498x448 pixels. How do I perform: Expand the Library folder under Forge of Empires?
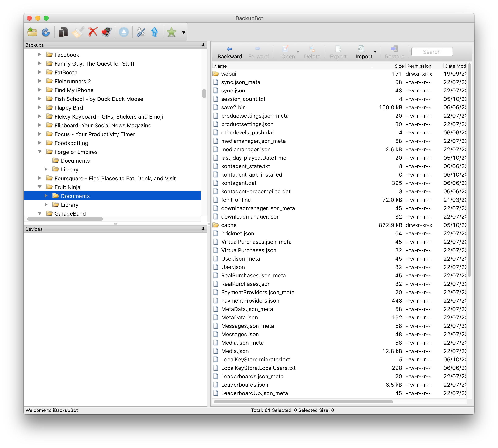(46, 169)
